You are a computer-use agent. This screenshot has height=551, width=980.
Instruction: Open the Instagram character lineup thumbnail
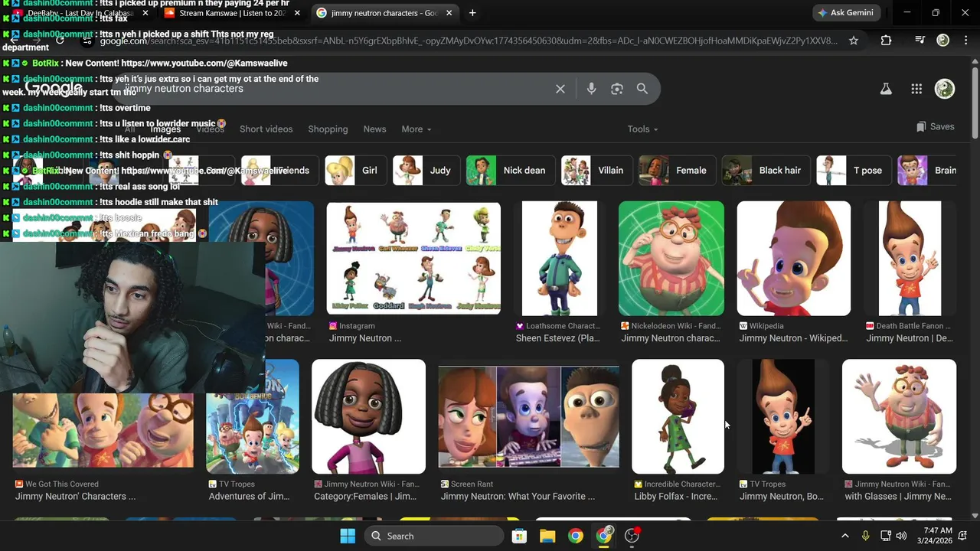pyautogui.click(x=413, y=259)
